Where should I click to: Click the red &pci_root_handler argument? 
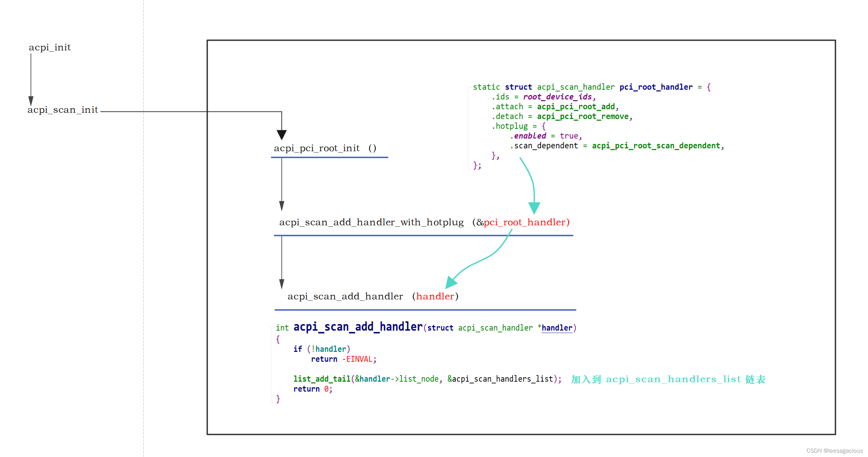tap(525, 222)
